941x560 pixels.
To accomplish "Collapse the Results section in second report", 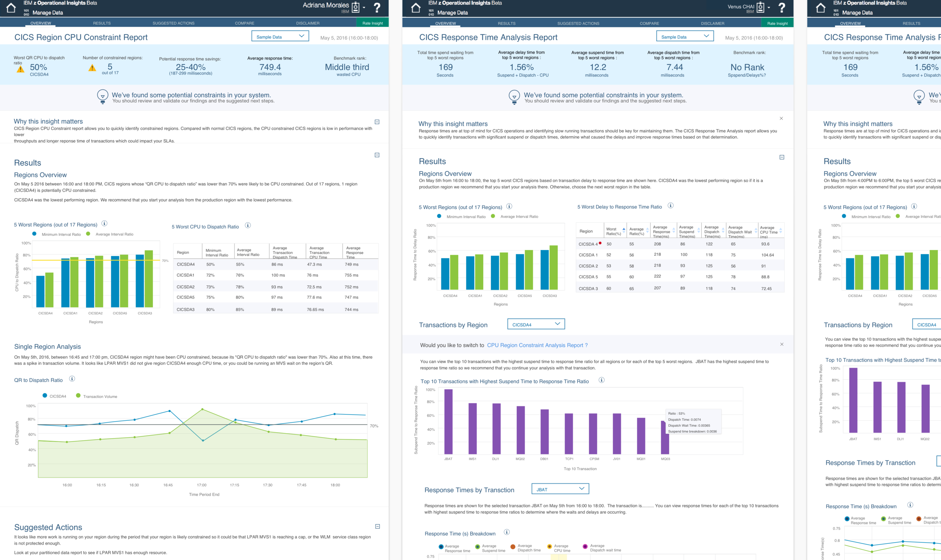I will 782,157.
